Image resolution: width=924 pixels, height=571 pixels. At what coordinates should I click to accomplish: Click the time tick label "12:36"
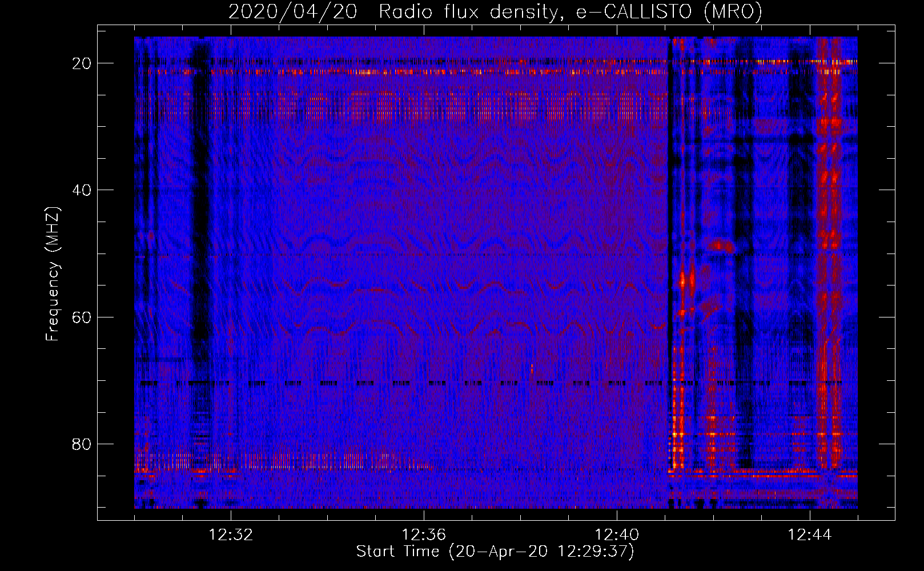pyautogui.click(x=424, y=535)
